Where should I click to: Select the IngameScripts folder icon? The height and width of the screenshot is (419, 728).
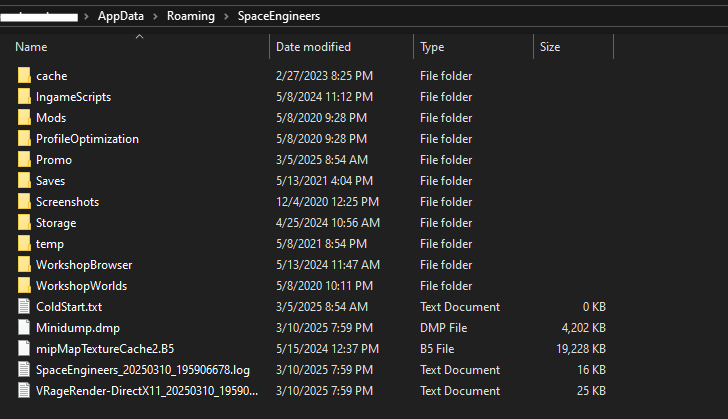(x=25, y=97)
